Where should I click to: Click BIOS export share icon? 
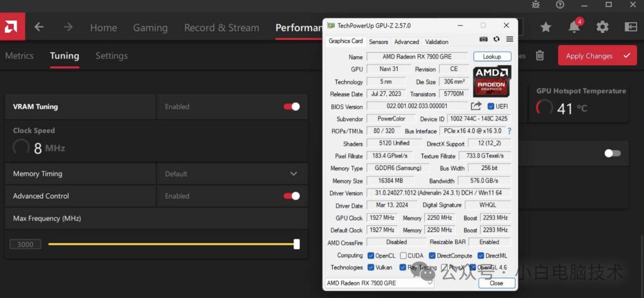point(476,106)
